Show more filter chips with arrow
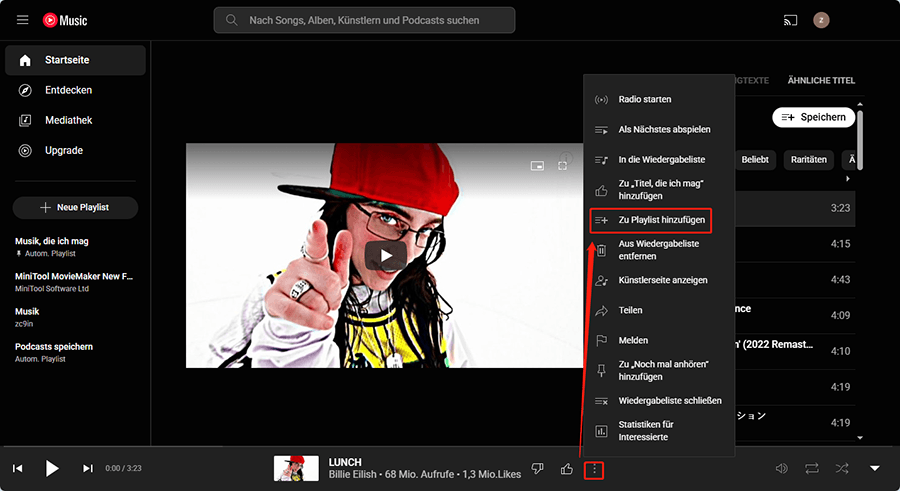 tap(848, 179)
